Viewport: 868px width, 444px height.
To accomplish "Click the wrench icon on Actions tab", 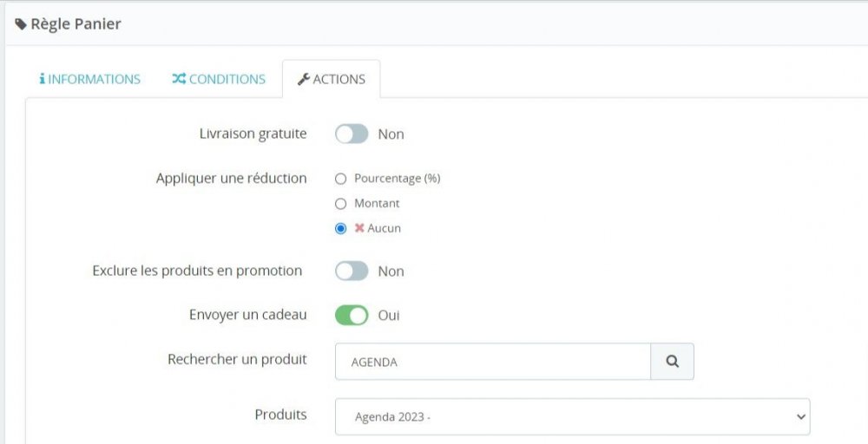I will coord(303,79).
